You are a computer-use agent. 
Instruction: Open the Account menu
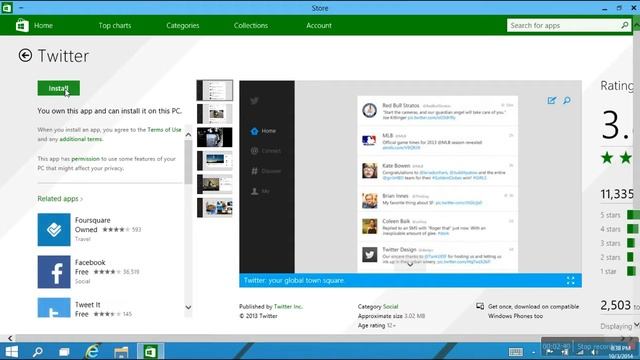click(x=319, y=25)
